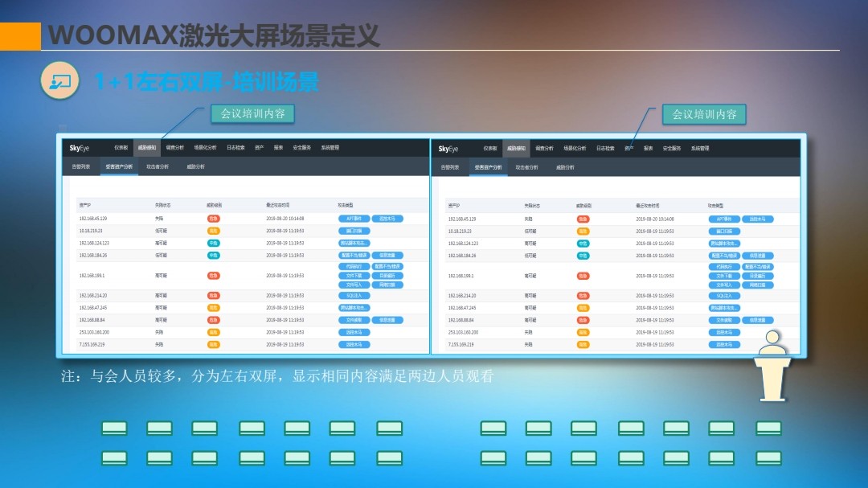This screenshot has height=488, width=868.
Task: Click SQL注入 tag in right screen
Action: (x=724, y=296)
